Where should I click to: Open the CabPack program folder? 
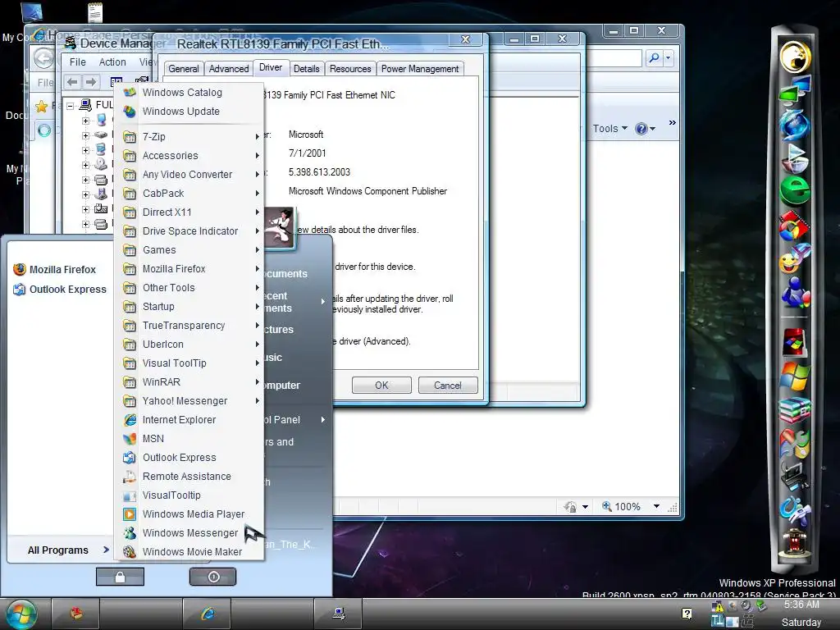coord(190,194)
